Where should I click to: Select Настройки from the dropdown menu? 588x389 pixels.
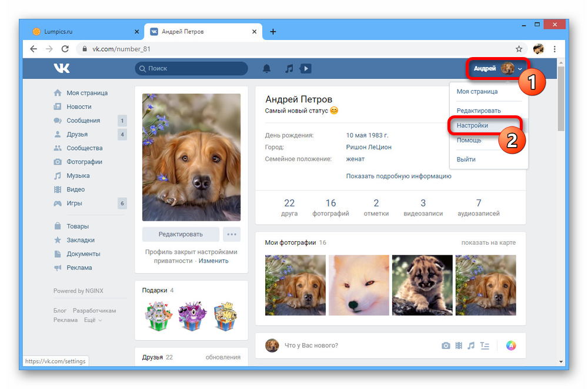(x=472, y=125)
